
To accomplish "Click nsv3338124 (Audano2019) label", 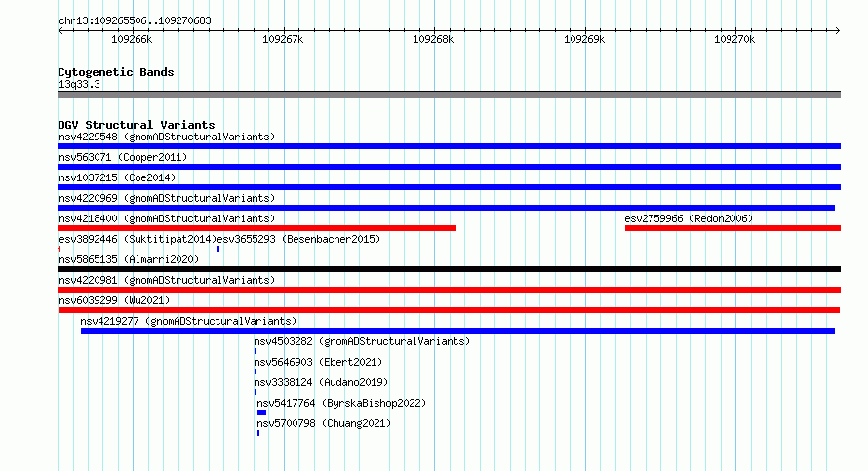I will click(321, 382).
